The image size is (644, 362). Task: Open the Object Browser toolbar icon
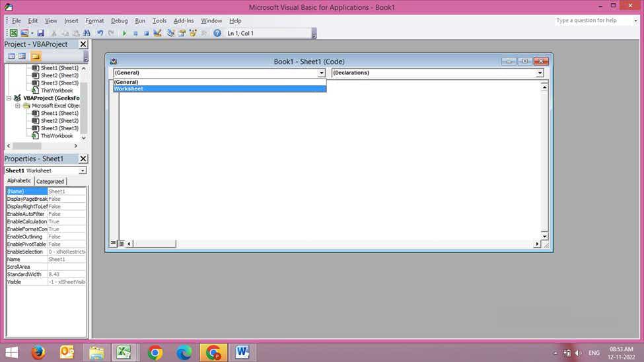click(193, 33)
